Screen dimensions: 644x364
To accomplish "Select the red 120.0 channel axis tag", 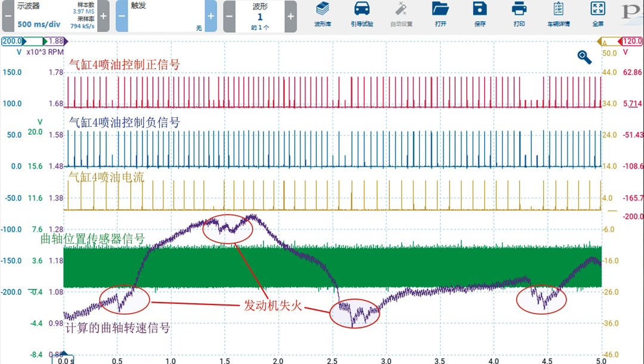I will [x=630, y=41].
